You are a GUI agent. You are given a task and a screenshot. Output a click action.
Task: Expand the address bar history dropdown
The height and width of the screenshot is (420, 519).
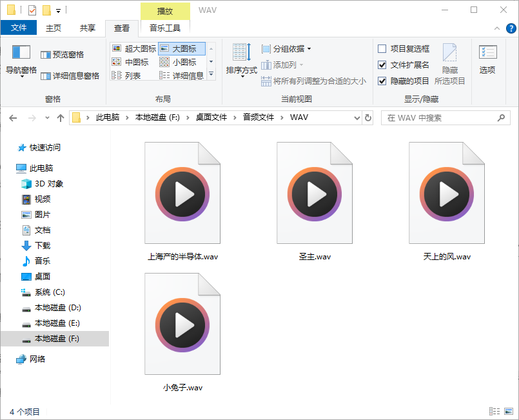pos(357,118)
